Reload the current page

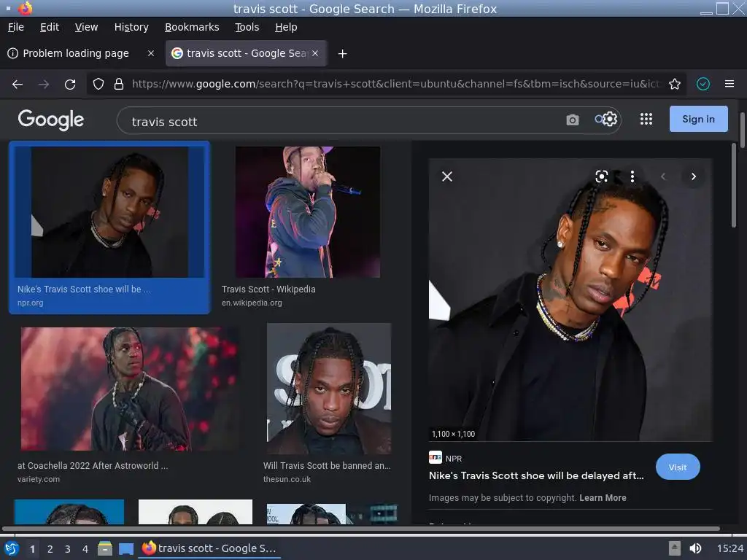pos(70,85)
